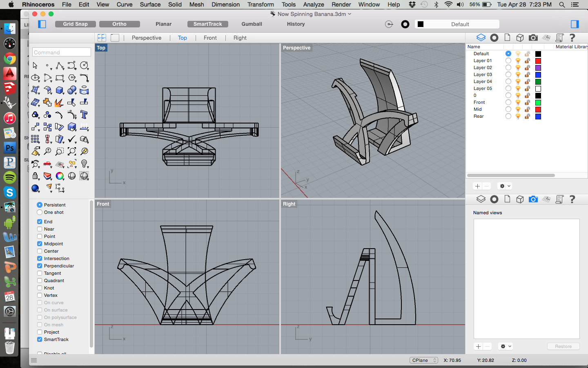Pick the Circle tool in the toolbox
The height and width of the screenshot is (368, 588).
(84, 65)
